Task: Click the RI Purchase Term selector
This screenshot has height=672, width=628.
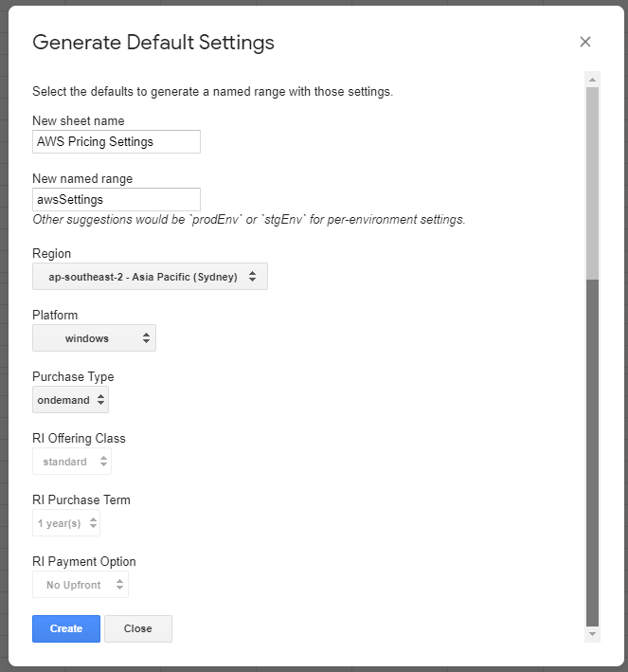Action: click(x=66, y=523)
